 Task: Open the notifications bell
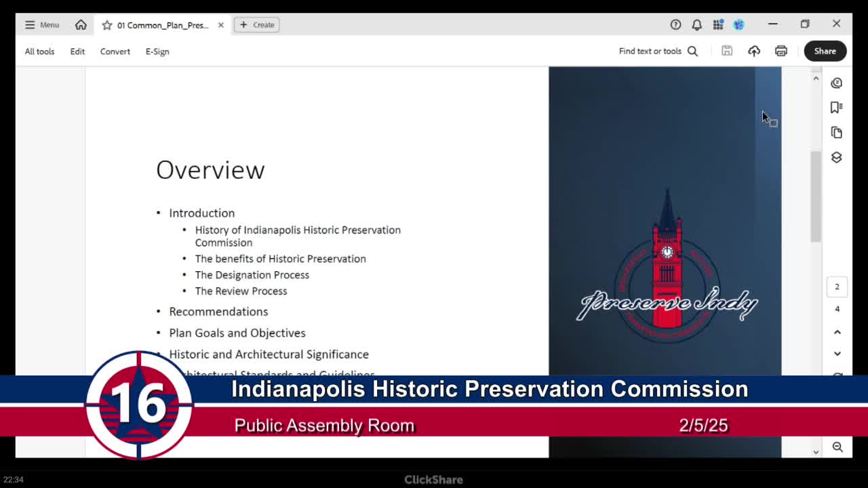click(696, 24)
